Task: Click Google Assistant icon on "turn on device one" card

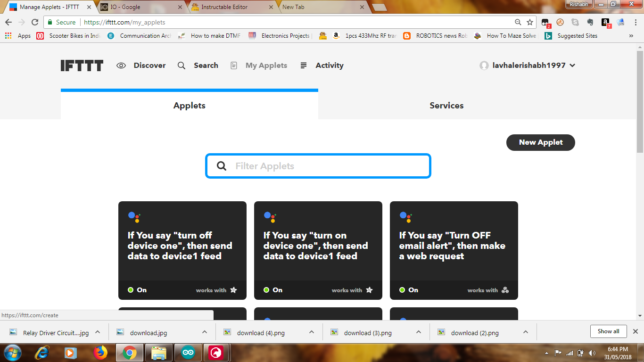Action: coord(270,217)
